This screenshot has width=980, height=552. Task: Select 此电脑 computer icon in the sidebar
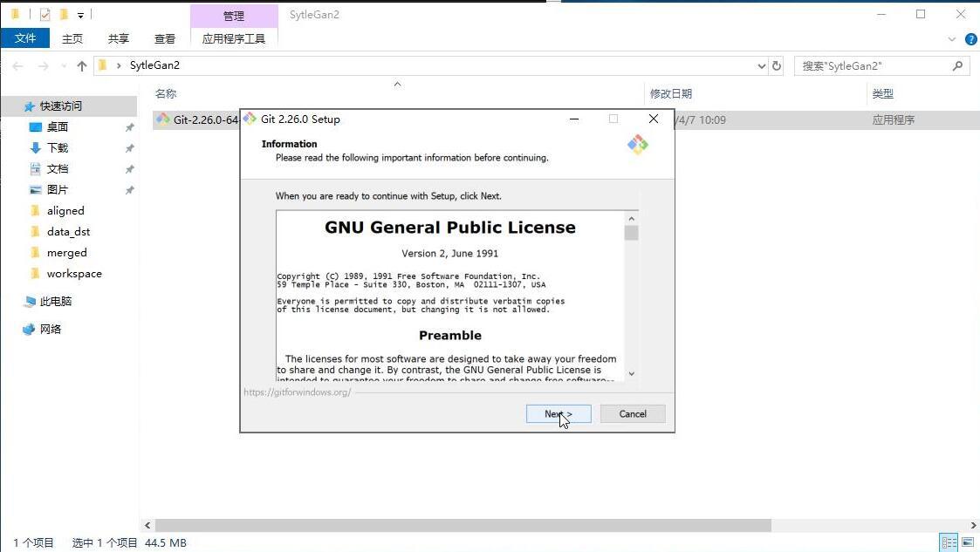29,302
